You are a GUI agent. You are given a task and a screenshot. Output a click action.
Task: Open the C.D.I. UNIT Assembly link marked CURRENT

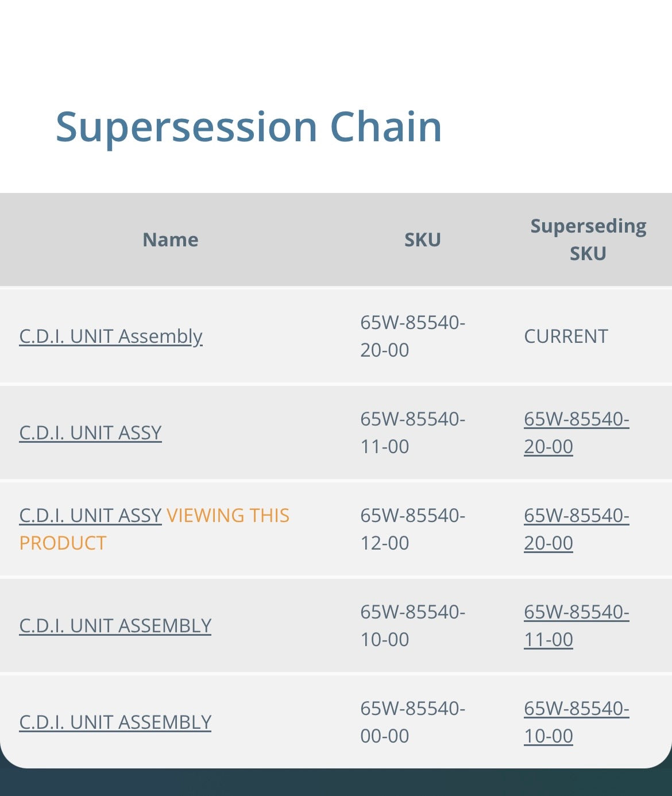(x=111, y=336)
